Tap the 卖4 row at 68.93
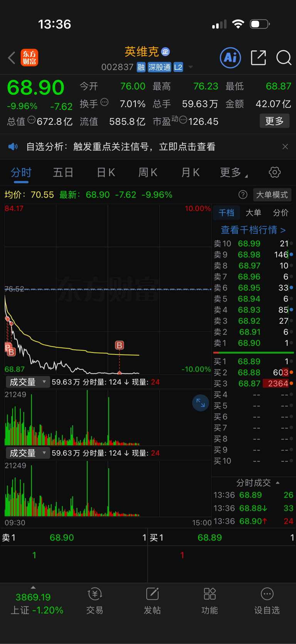Screen dimensions: 296x644 tap(254, 310)
